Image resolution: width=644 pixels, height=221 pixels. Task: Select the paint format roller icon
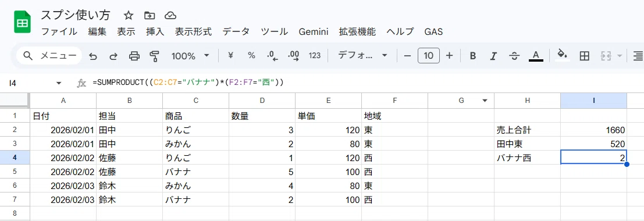(x=154, y=56)
